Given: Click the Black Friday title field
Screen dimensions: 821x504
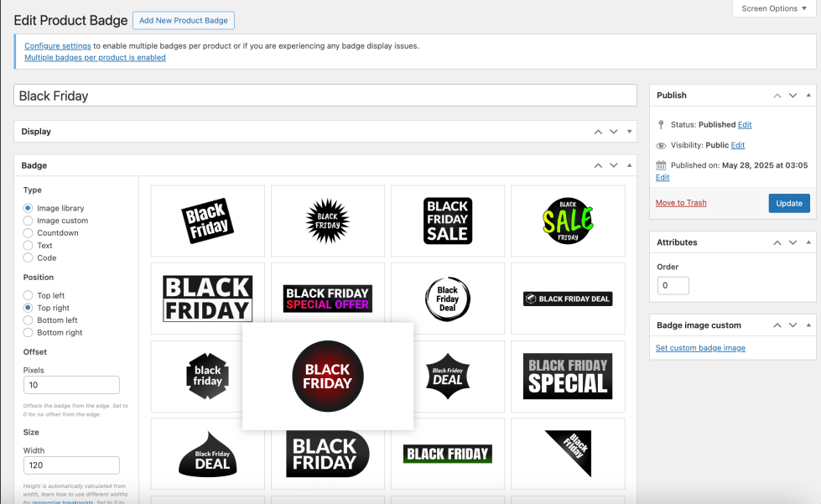Looking at the screenshot, I should tap(325, 96).
